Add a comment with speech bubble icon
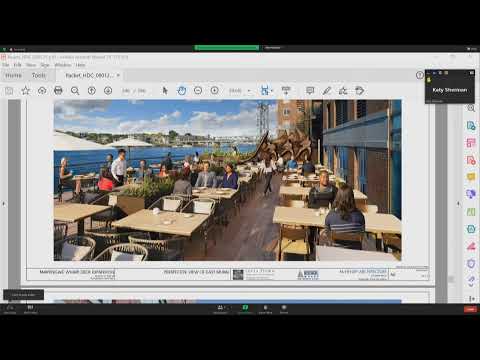 pyautogui.click(x=310, y=91)
